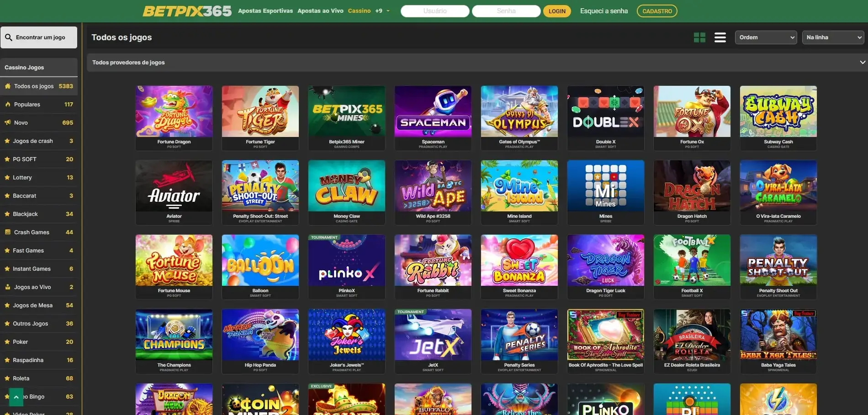868x415 pixels.
Task: Open the Na linha dropdown
Action: [833, 37]
